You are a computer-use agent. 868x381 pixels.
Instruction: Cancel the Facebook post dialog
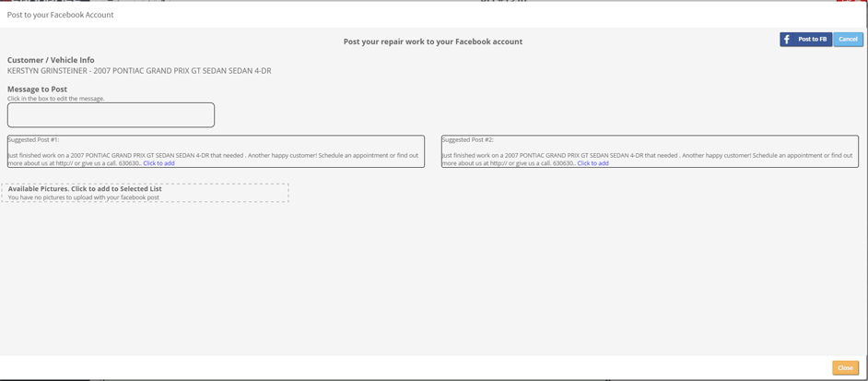click(x=848, y=40)
